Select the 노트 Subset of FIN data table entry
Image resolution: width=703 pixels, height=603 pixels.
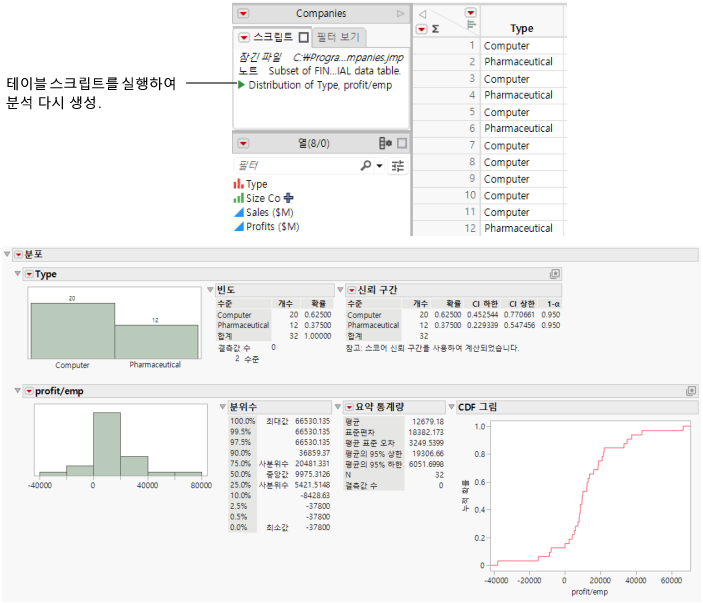click(x=319, y=71)
